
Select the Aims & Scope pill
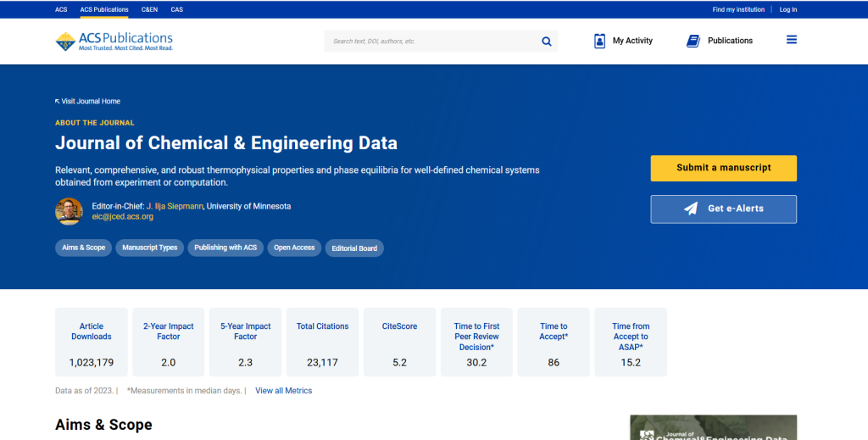click(x=84, y=248)
